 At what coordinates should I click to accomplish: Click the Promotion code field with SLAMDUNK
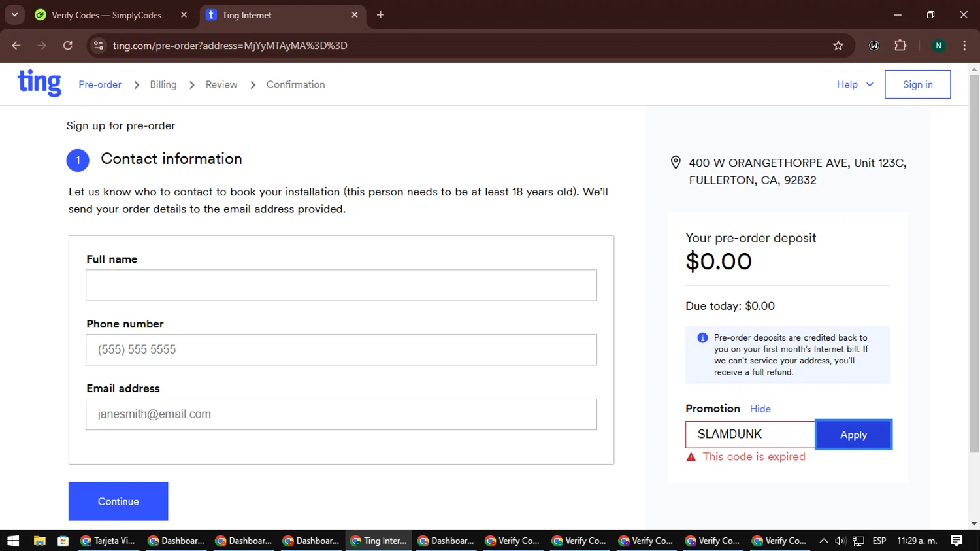click(750, 434)
